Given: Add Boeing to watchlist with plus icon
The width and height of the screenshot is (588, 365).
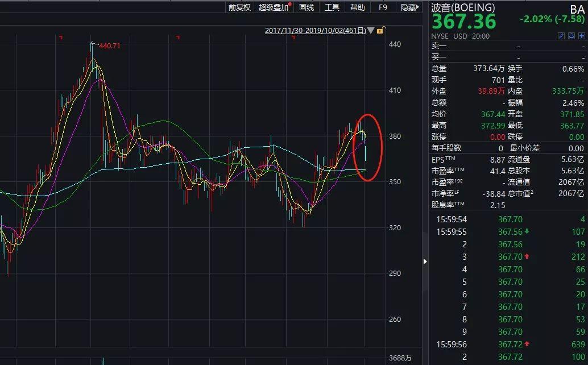Looking at the screenshot, I should [582, 36].
